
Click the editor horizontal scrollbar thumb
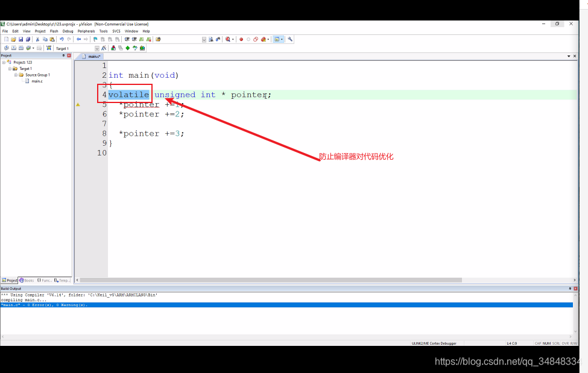point(271,280)
